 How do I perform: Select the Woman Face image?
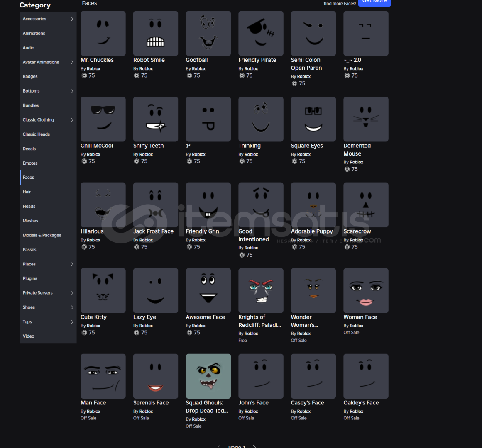click(x=366, y=290)
